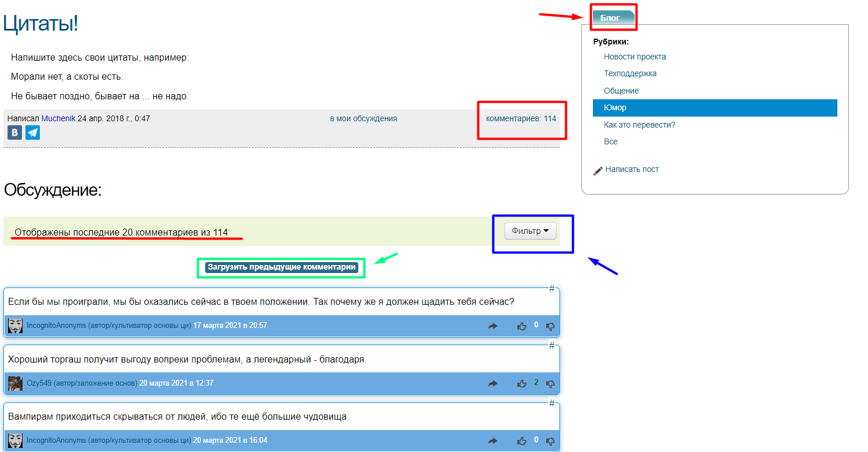Share post via VK icon
The height and width of the screenshot is (452, 868).
14,133
